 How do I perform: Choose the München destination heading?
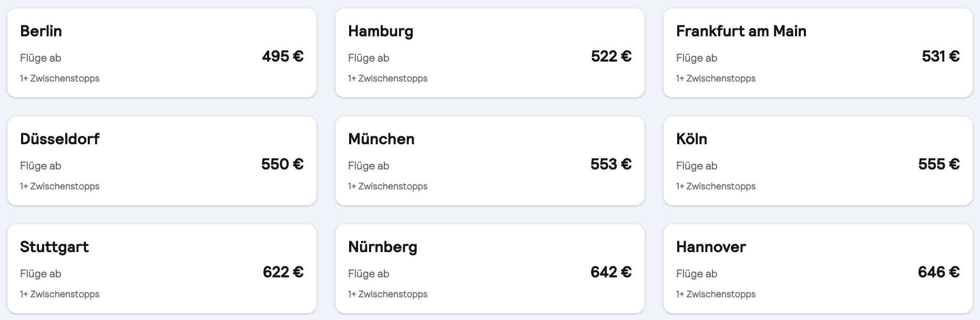381,139
